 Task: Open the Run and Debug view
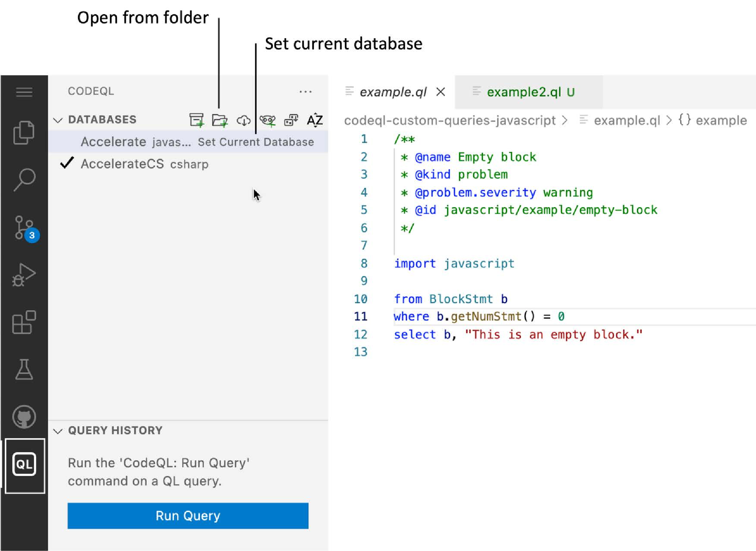pyautogui.click(x=24, y=275)
